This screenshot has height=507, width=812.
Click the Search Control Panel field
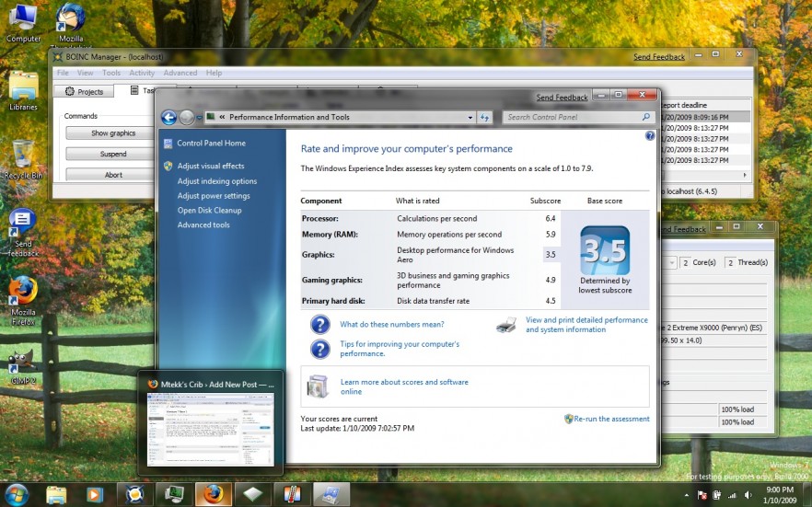pyautogui.click(x=573, y=118)
